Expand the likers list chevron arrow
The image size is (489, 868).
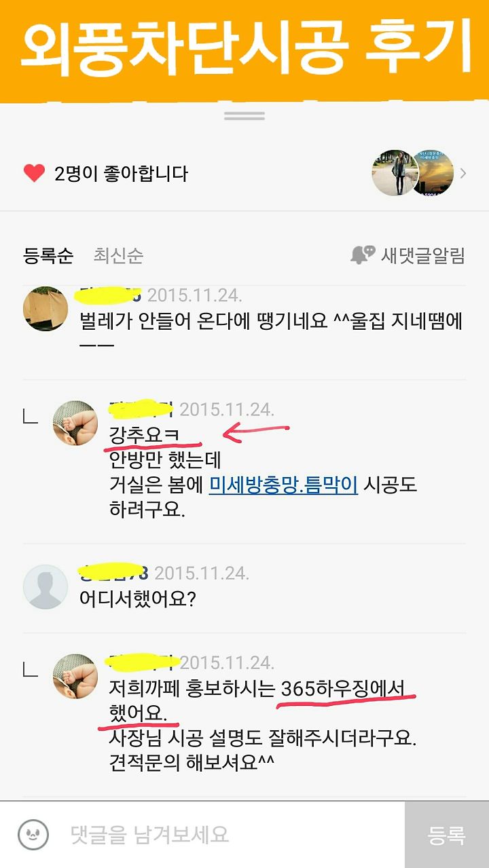463,173
